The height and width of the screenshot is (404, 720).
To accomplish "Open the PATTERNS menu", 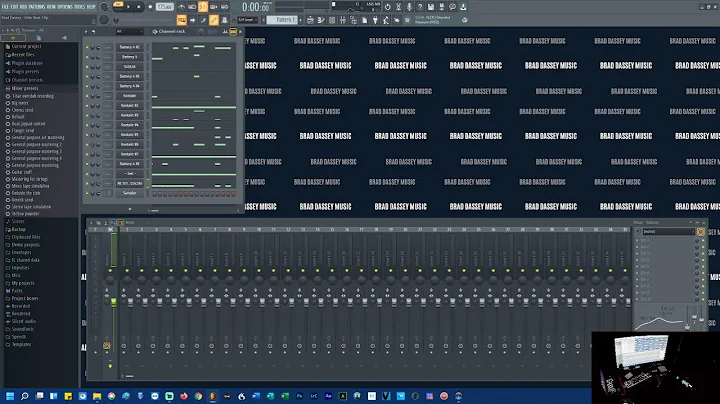I will pyautogui.click(x=36, y=7).
